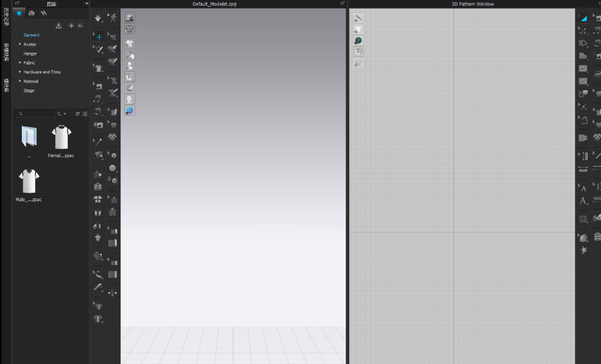Open the Stage library entry
The width and height of the screenshot is (601, 364).
click(x=29, y=91)
